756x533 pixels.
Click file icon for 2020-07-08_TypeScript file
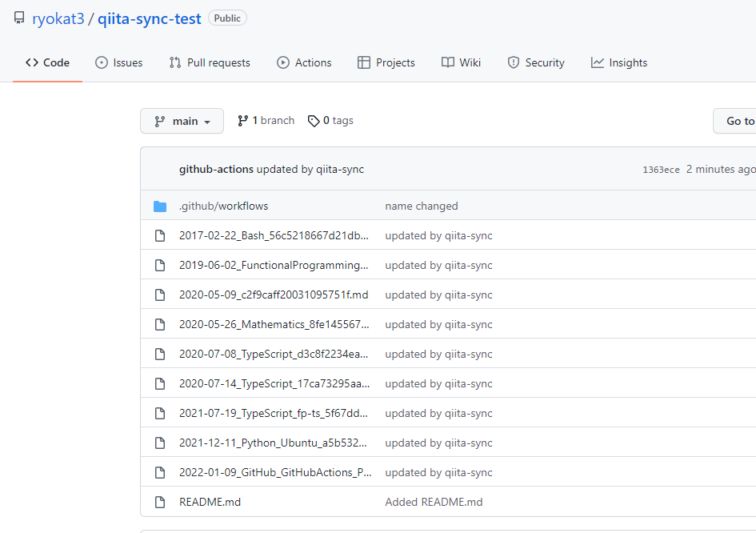pyautogui.click(x=160, y=354)
